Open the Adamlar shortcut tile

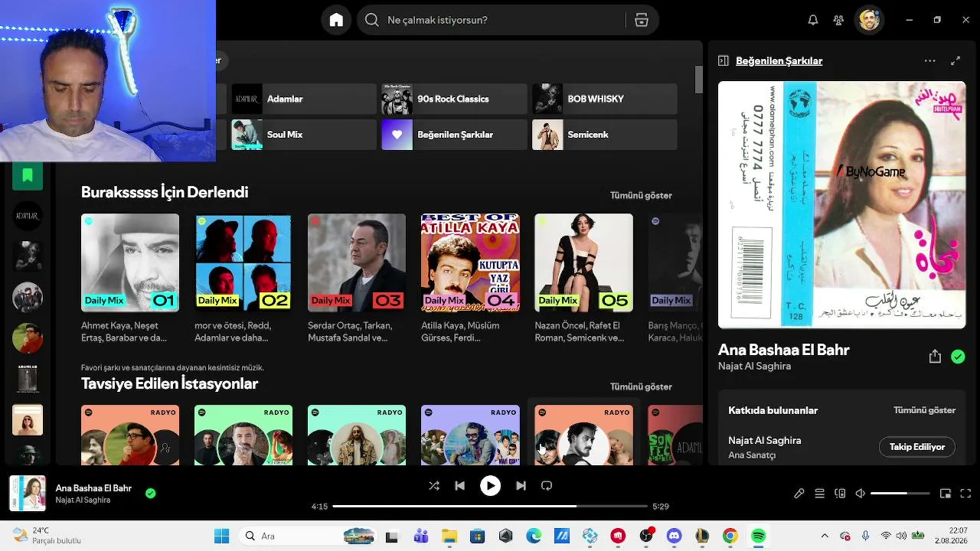304,99
